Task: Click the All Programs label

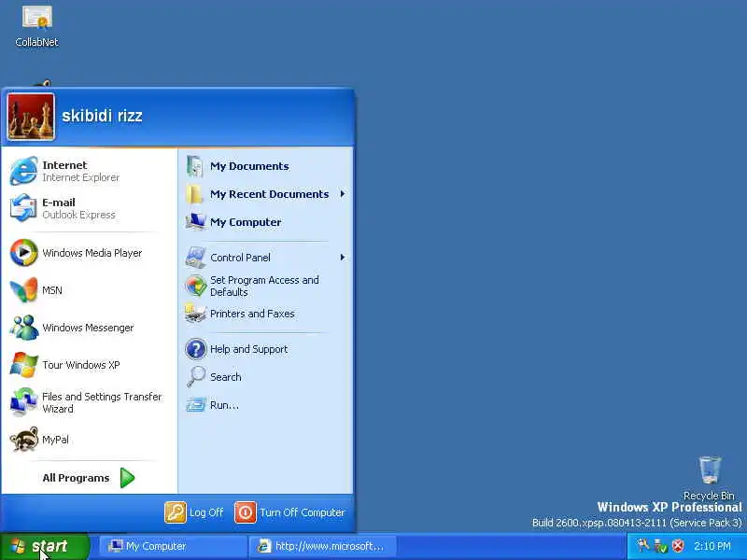Action: pos(76,478)
